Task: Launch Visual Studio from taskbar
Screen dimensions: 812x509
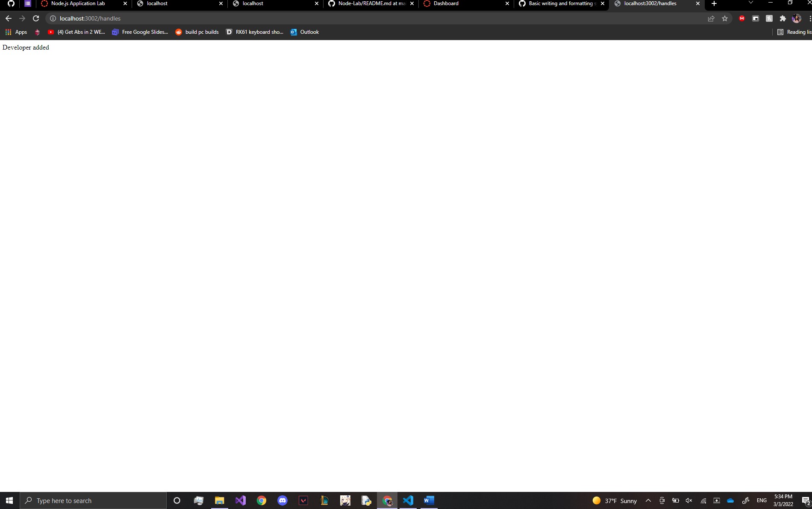Action: coord(240,500)
